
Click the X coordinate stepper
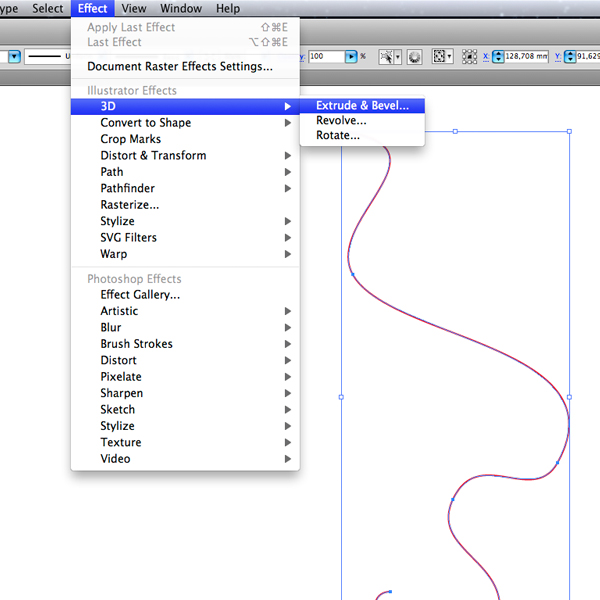click(x=498, y=57)
